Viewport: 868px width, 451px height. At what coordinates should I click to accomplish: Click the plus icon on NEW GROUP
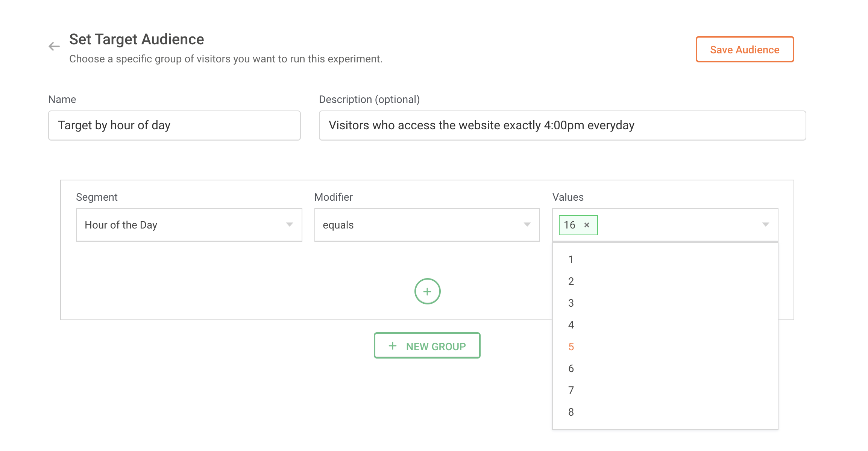point(393,346)
